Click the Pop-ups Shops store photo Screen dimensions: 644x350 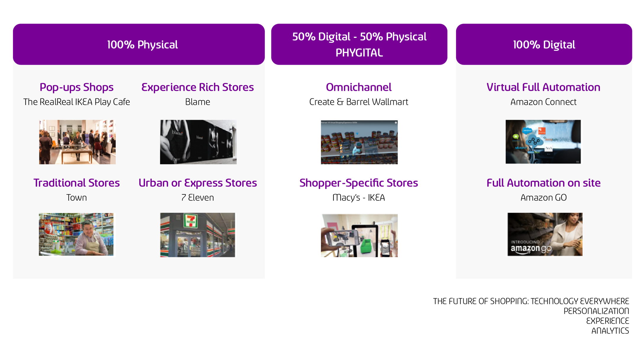(77, 142)
